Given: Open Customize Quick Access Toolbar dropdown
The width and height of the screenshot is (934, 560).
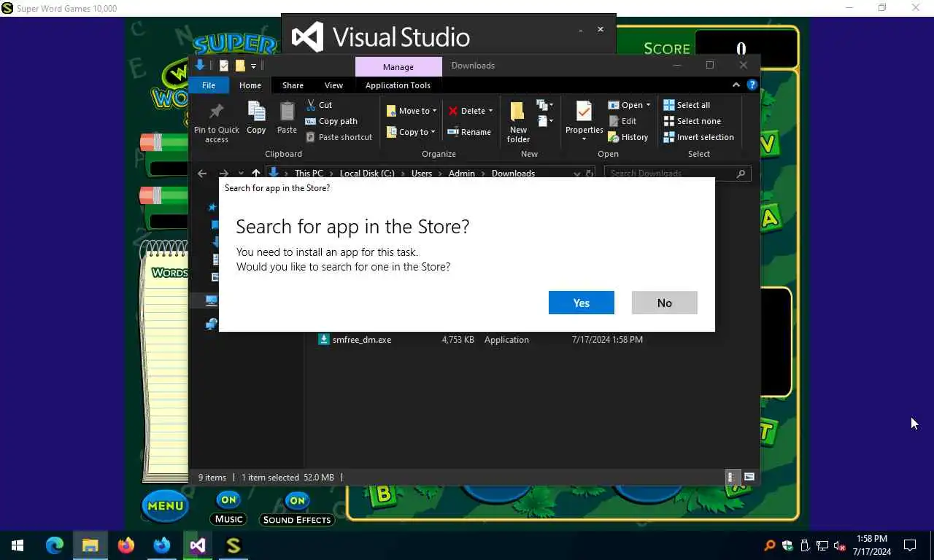Looking at the screenshot, I should (253, 66).
